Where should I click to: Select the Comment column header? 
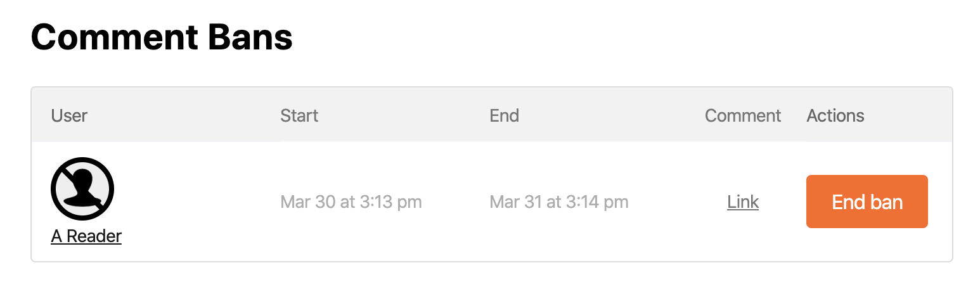[x=743, y=115]
